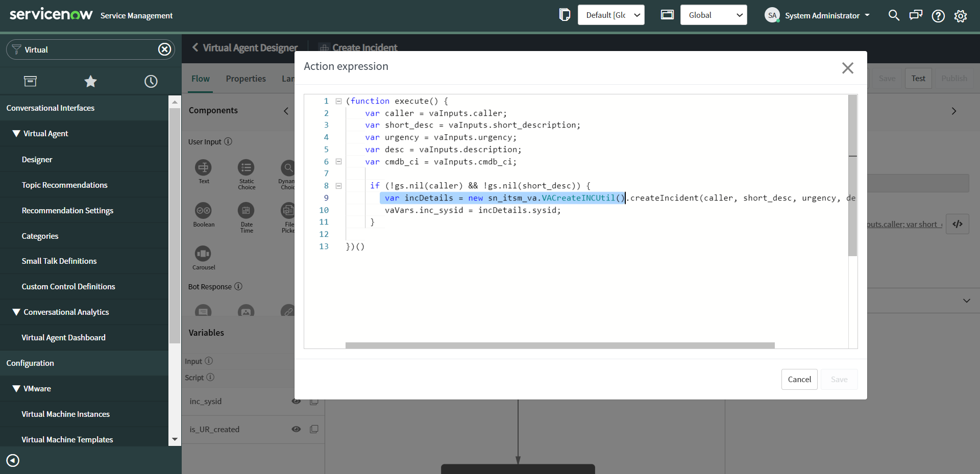Go back to Virtual Agent Designer
The width and height of the screenshot is (980, 474).
click(245, 47)
